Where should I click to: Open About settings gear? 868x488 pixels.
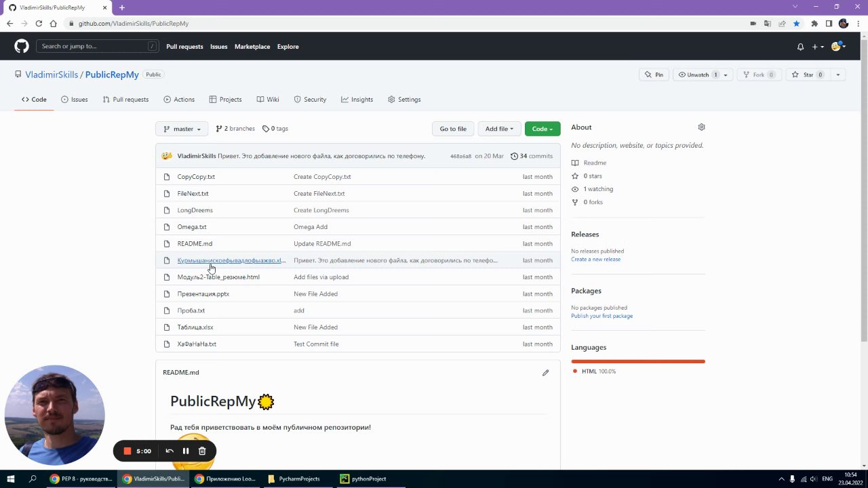[701, 127]
